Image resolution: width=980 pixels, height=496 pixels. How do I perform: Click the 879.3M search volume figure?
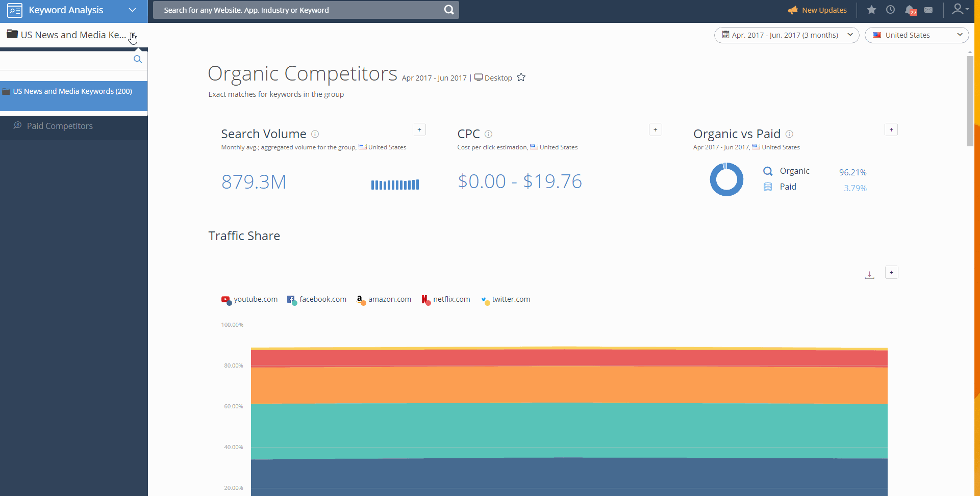click(254, 182)
